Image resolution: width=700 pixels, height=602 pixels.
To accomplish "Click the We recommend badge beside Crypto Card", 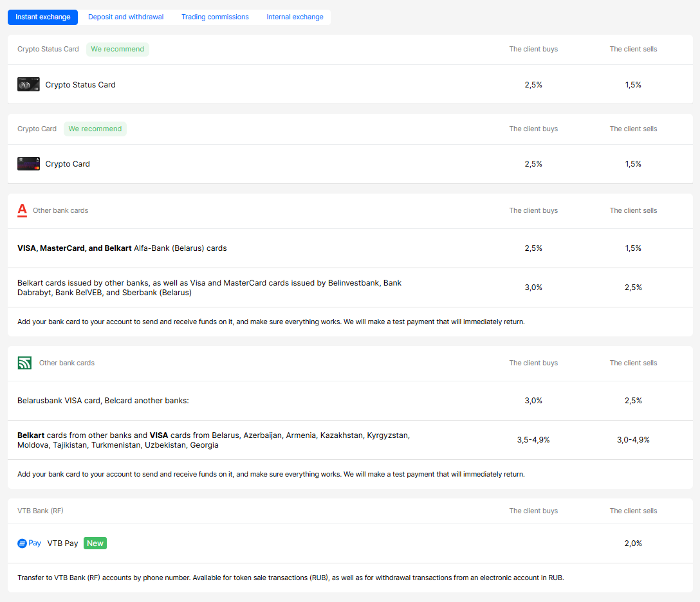I will point(95,129).
